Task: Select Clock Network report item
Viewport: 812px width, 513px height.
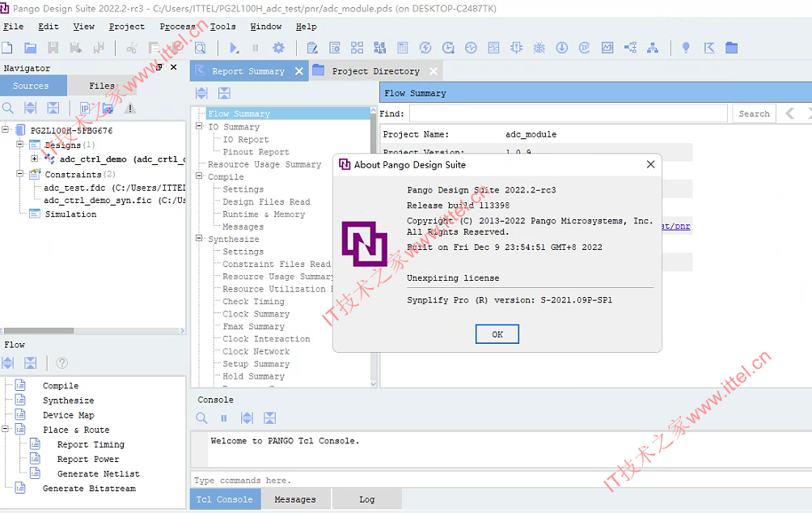Action: point(256,351)
